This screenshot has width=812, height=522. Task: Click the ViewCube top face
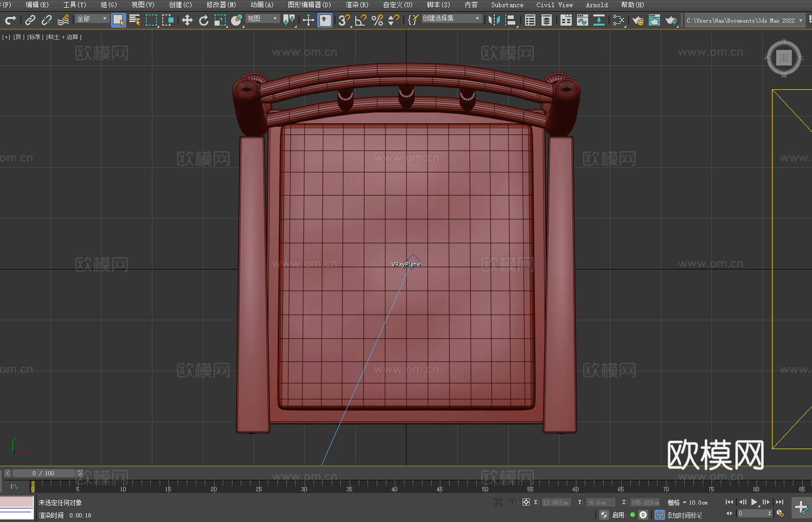point(784,58)
